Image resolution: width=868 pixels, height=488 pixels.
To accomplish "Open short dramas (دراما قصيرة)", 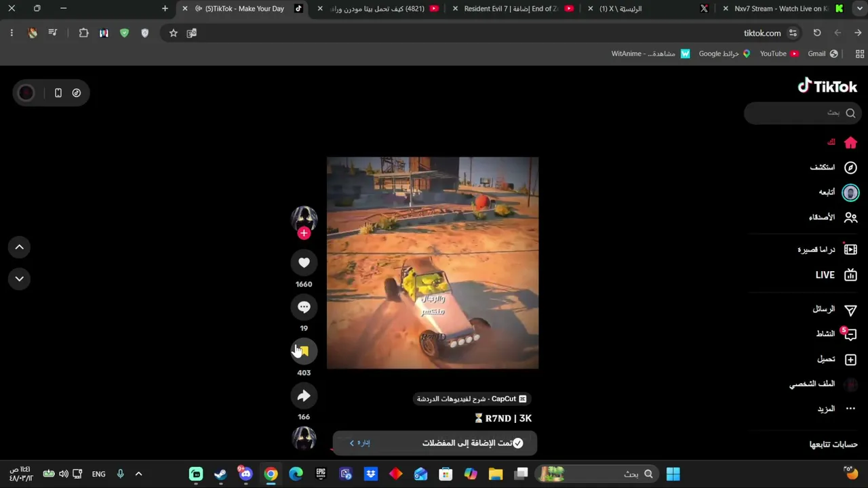I will point(828,249).
